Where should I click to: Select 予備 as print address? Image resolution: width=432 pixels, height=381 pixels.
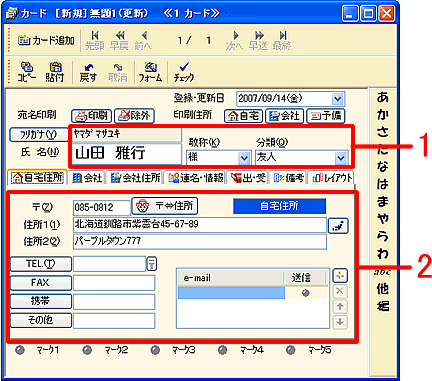(325, 116)
